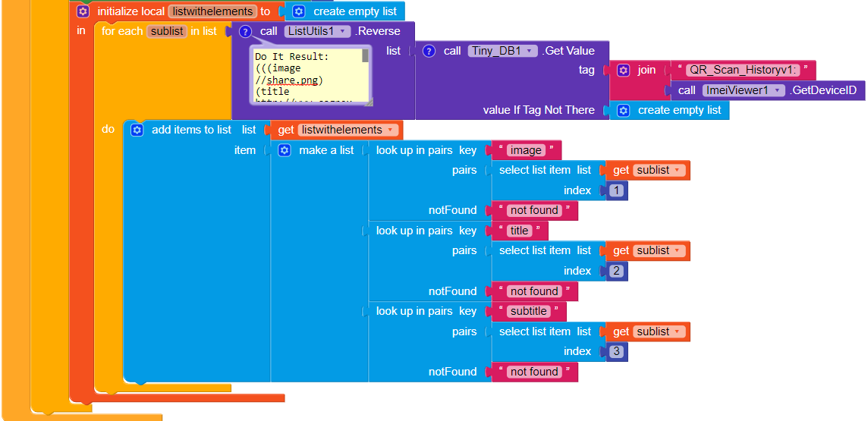Open mutator gear on join block

point(624,71)
